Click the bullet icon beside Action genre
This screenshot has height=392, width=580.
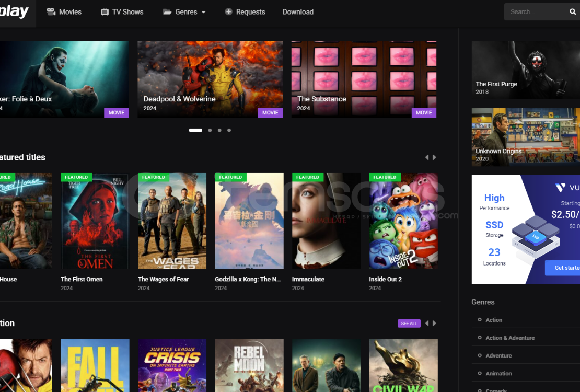pyautogui.click(x=480, y=319)
